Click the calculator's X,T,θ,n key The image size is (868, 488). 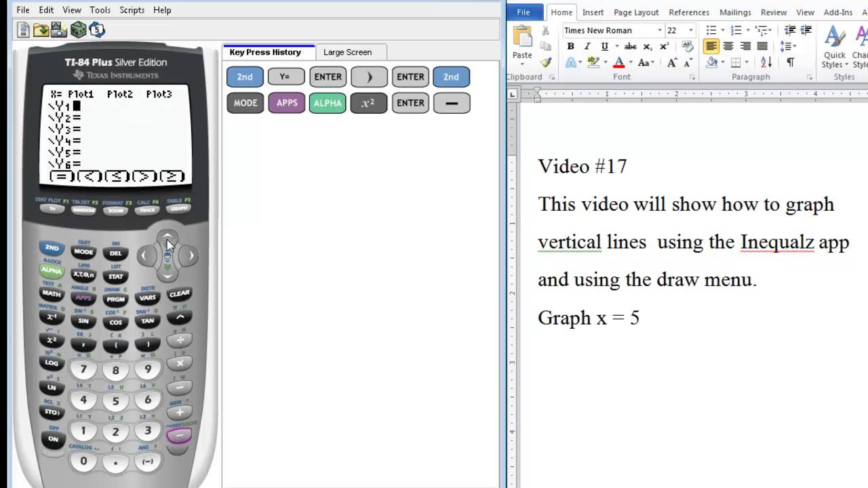[83, 274]
